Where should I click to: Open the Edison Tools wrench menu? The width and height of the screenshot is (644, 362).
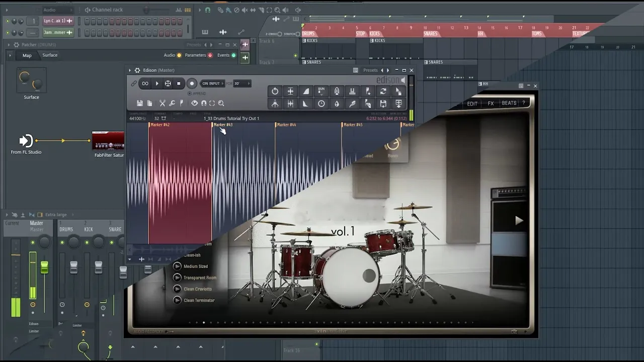tap(172, 103)
